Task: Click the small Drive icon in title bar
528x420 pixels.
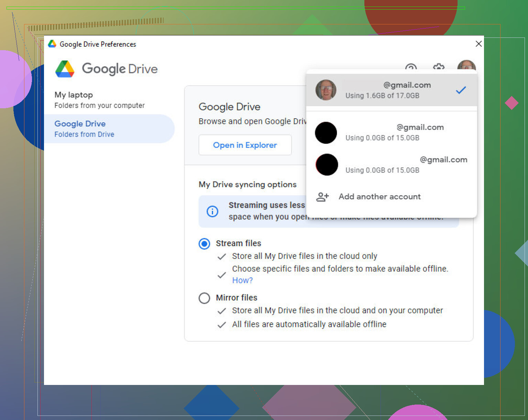Action: point(52,44)
